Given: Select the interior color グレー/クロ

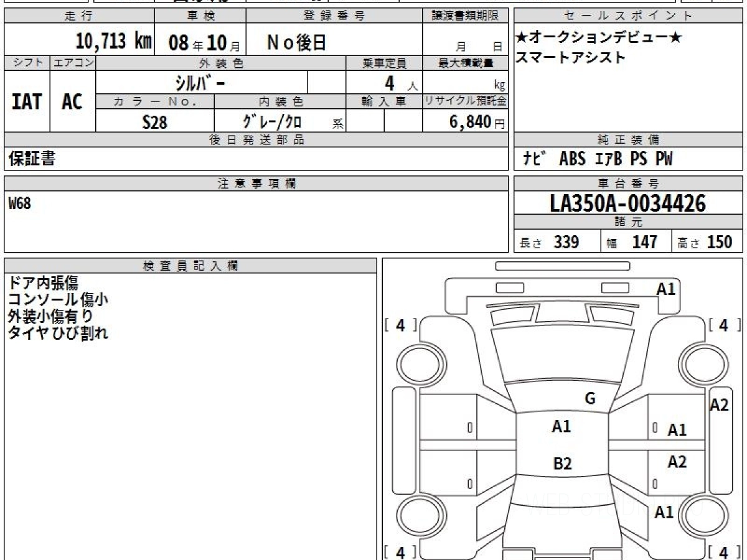Looking at the screenshot, I should (273, 121).
